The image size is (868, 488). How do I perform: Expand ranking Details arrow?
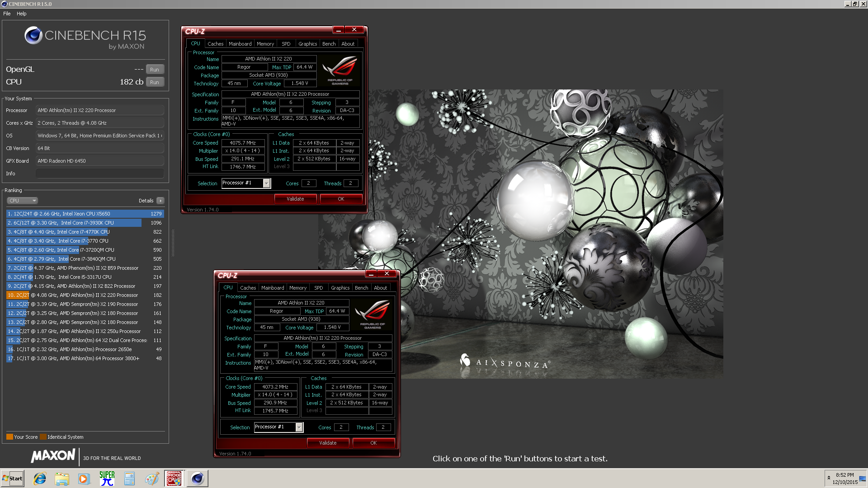[x=160, y=201]
